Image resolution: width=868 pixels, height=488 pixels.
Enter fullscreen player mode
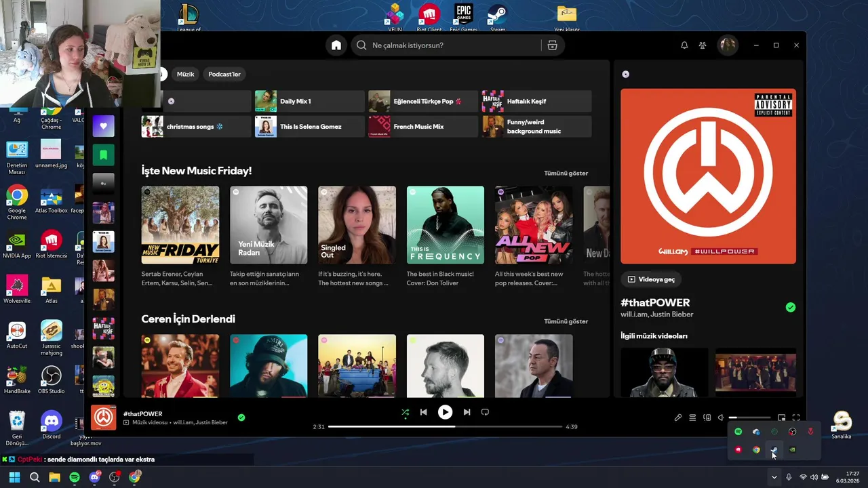(796, 418)
